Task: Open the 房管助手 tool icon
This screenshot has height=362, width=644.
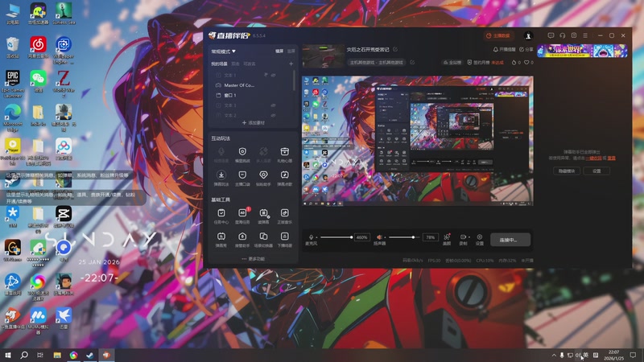Action: pos(242,240)
